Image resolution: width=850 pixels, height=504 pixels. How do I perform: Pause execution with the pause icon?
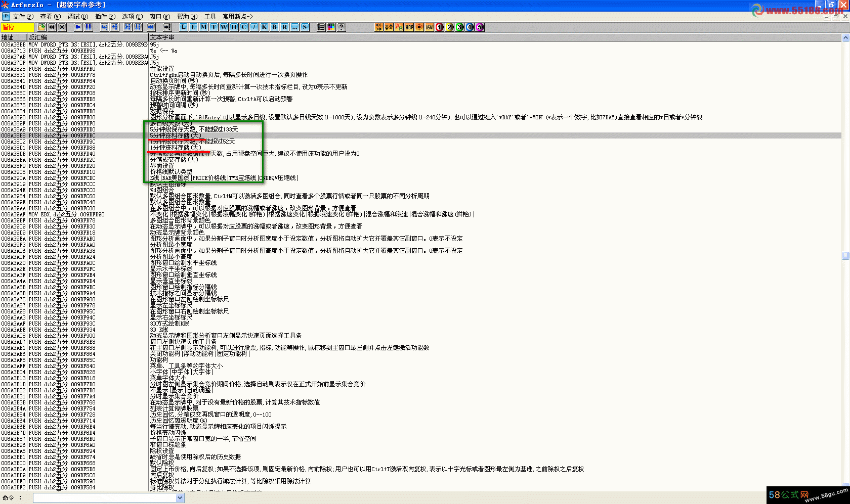coord(88,27)
